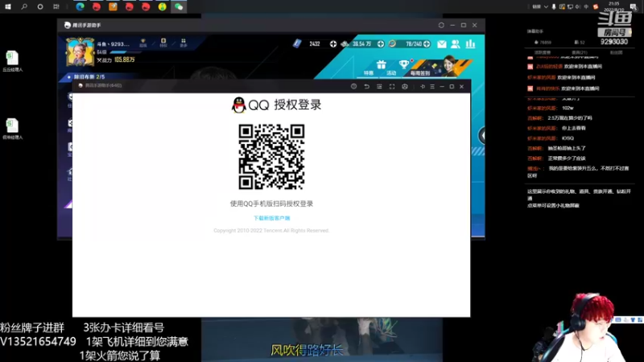Click the QQ login QR code
This screenshot has width=644, height=362.
[271, 157]
